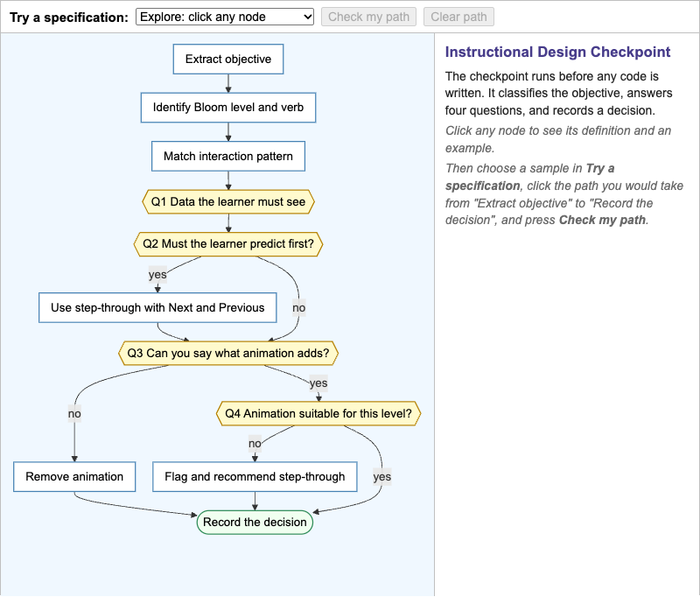Click the 'Q3 Can you say what animation adds?' node
This screenshot has width=700, height=597.
pyautogui.click(x=228, y=353)
